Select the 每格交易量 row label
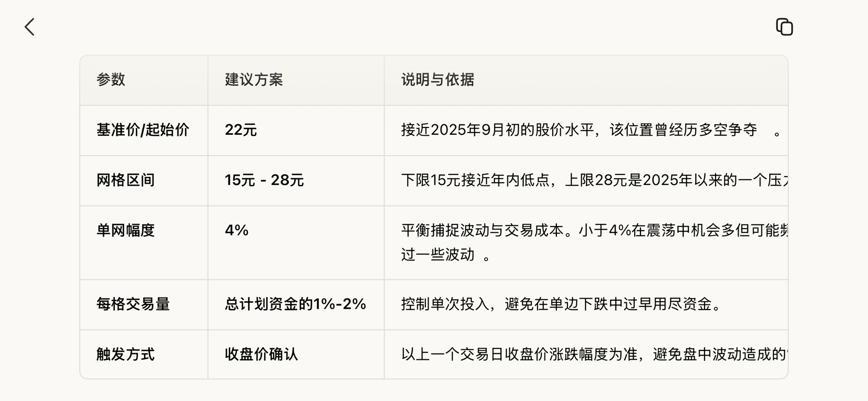 [x=133, y=304]
